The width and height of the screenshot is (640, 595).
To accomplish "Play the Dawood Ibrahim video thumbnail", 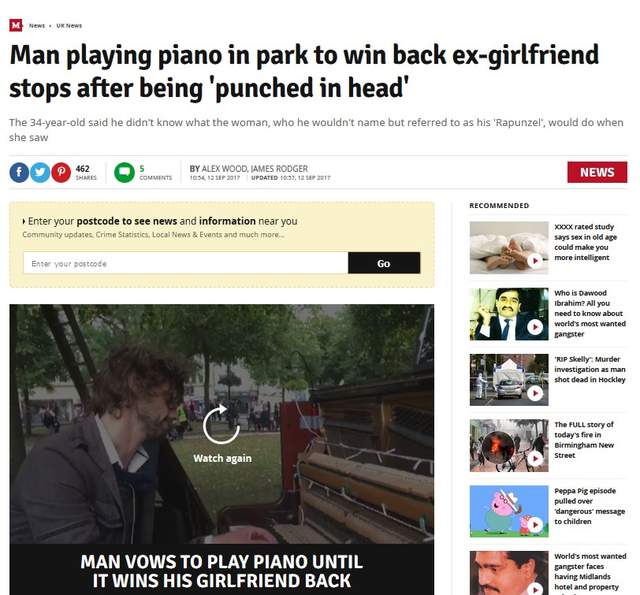I will [x=535, y=327].
